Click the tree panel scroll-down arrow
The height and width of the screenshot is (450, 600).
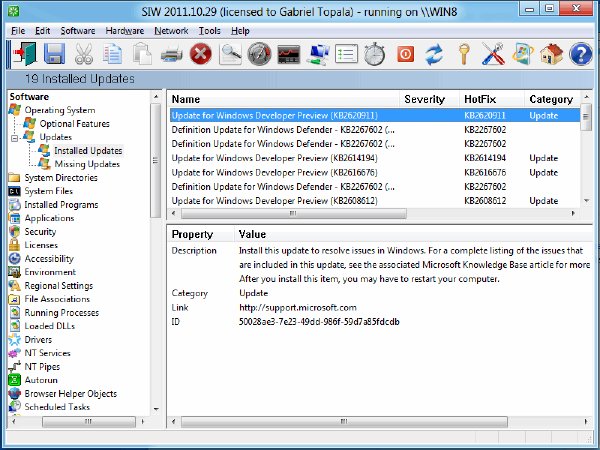[156, 409]
